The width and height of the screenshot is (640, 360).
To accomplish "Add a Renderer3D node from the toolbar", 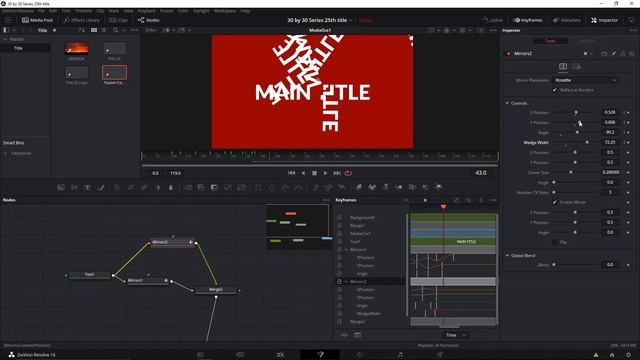I will pyautogui.click(x=439, y=187).
